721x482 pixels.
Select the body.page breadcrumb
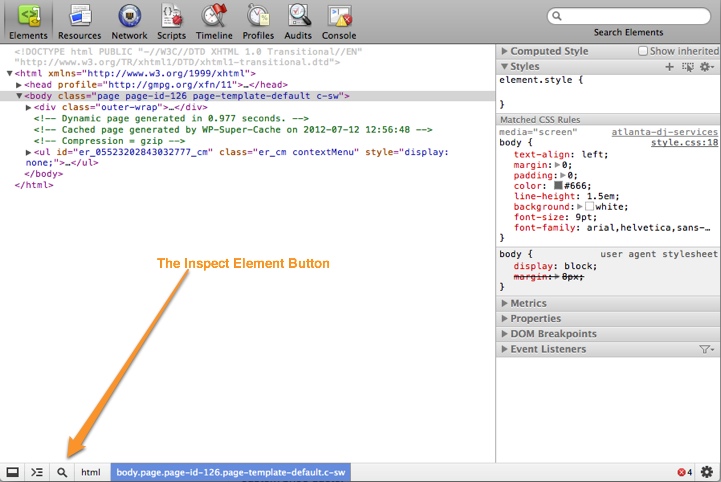[231, 472]
